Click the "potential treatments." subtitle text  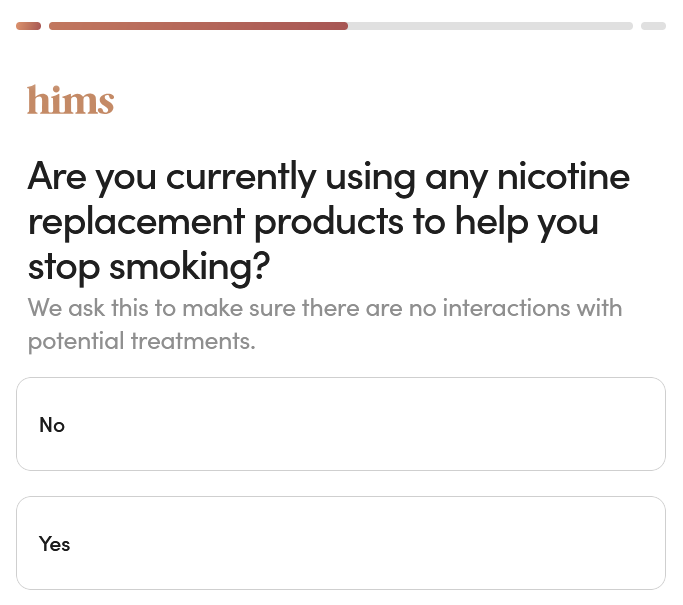[141, 341]
